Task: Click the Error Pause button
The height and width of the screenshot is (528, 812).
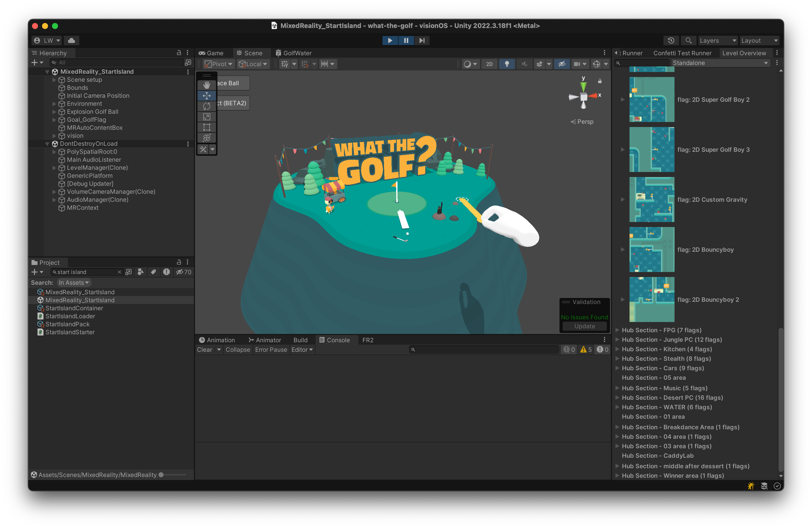Action: (x=271, y=350)
